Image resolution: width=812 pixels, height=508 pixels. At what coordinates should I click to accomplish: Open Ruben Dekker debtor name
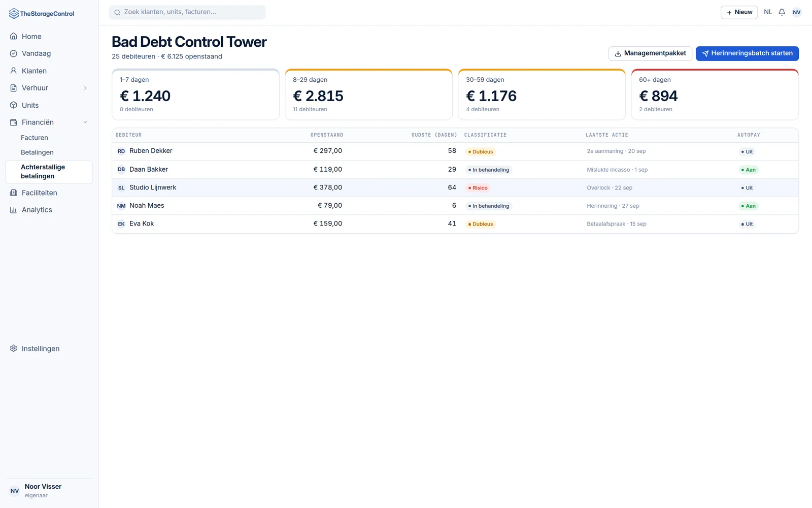click(151, 151)
